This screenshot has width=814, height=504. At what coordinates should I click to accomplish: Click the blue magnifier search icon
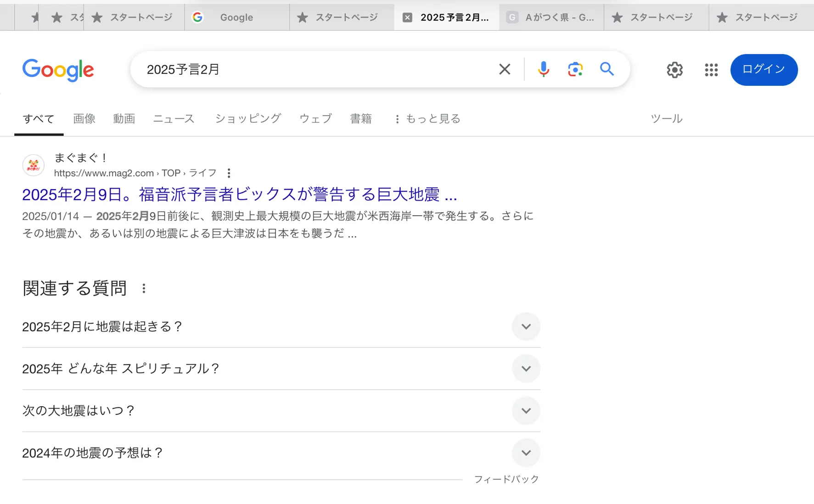point(607,69)
